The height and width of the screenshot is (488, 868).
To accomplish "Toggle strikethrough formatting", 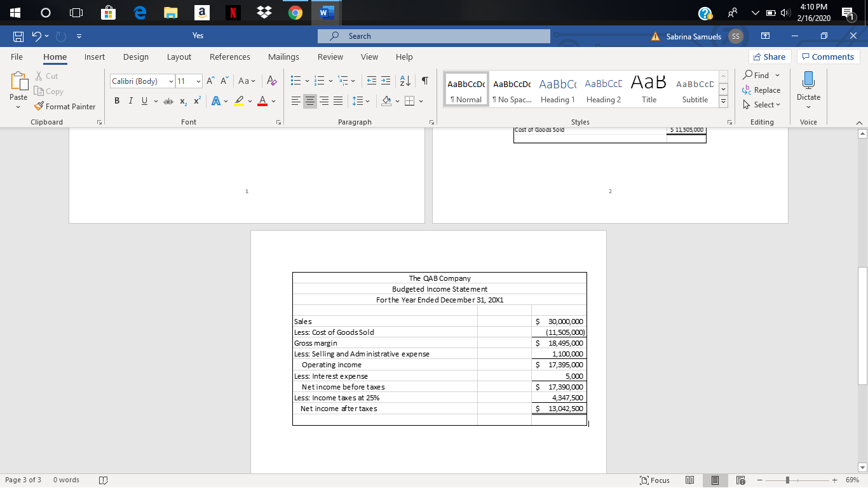I will (168, 102).
